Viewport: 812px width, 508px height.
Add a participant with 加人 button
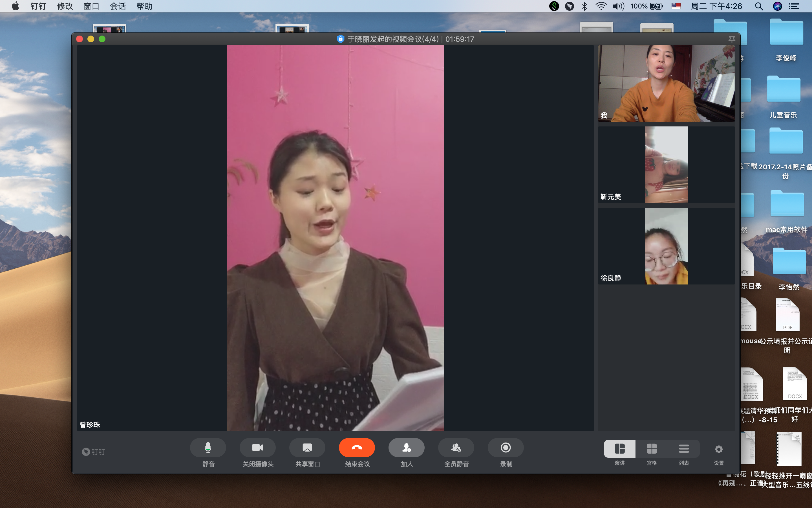coord(406,448)
